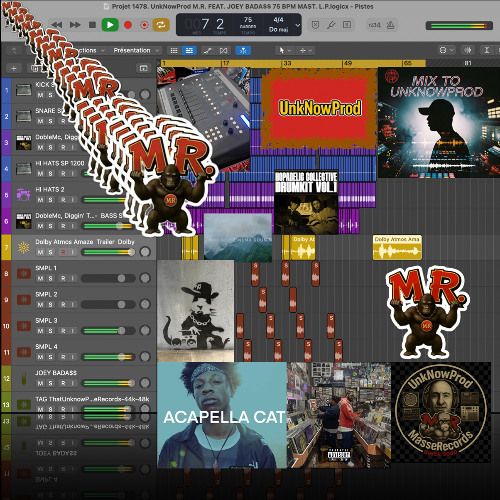This screenshot has height=500, width=500.
Task: Click the TAG track 13 waveform icon
Action: click(x=24, y=404)
